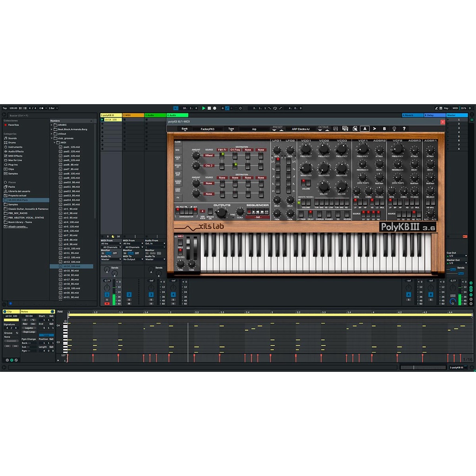This screenshot has width=476, height=476.
Task: Click the Dupl.Loop button
Action: coord(29,332)
